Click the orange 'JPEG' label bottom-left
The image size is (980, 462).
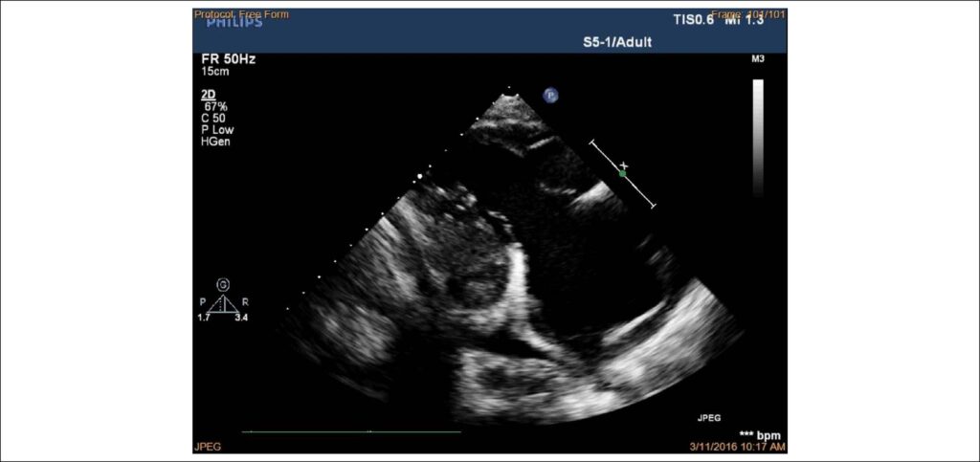[208, 447]
